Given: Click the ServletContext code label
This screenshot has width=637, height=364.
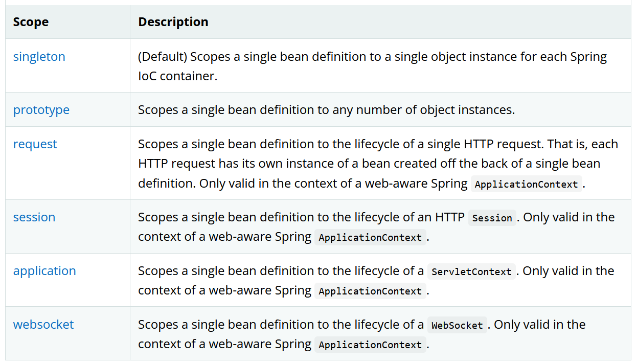Looking at the screenshot, I should tap(471, 271).
